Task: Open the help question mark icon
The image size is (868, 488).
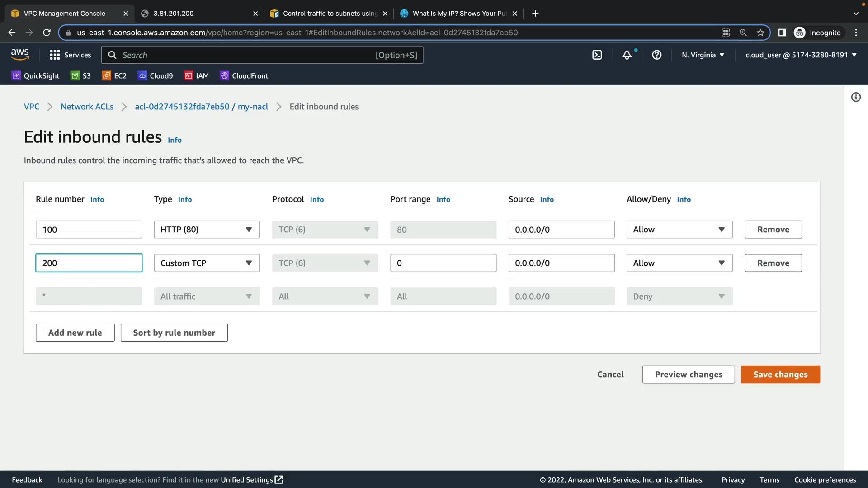Action: point(656,55)
